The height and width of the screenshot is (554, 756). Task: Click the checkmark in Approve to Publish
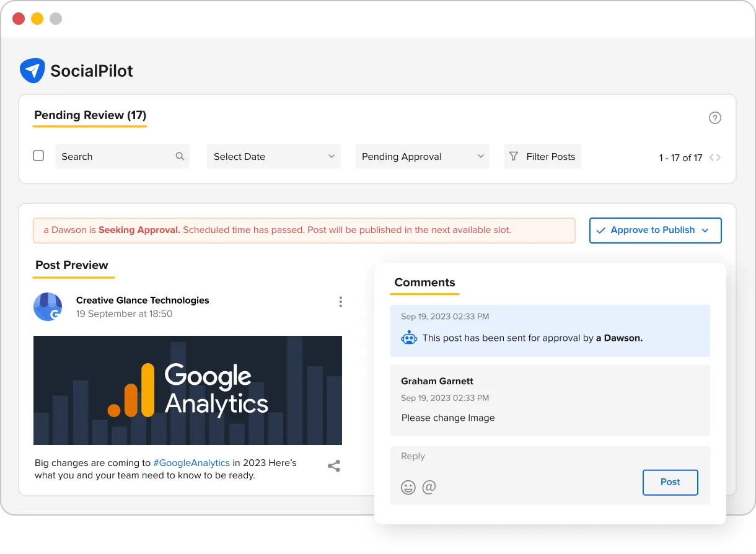click(600, 230)
